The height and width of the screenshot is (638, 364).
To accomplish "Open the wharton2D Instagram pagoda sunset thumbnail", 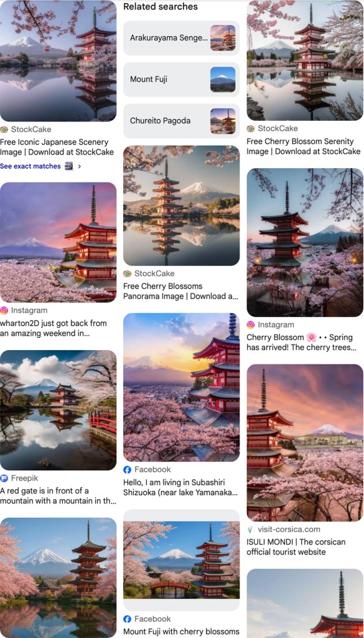I will pos(58,242).
